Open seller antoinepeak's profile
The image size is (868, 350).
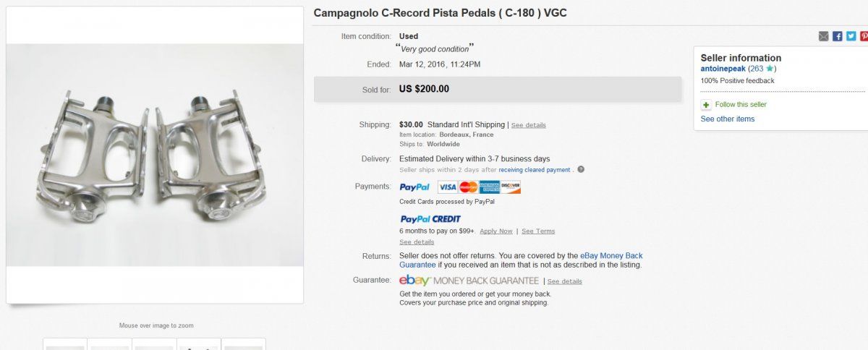click(723, 69)
